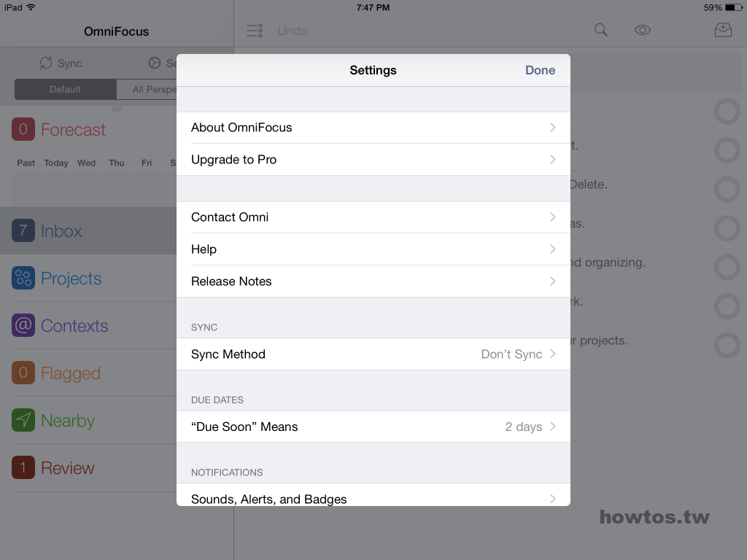
Task: Select Today in the Forecast calendar
Action: pos(56,163)
